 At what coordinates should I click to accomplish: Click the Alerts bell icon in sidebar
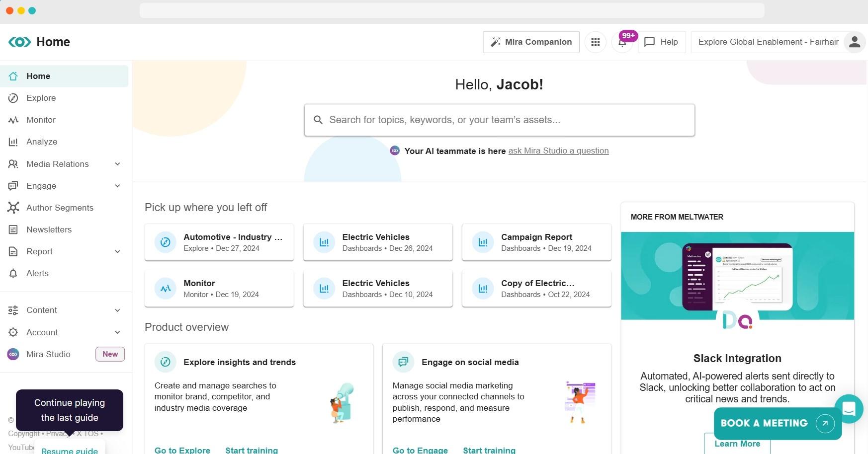pyautogui.click(x=13, y=273)
